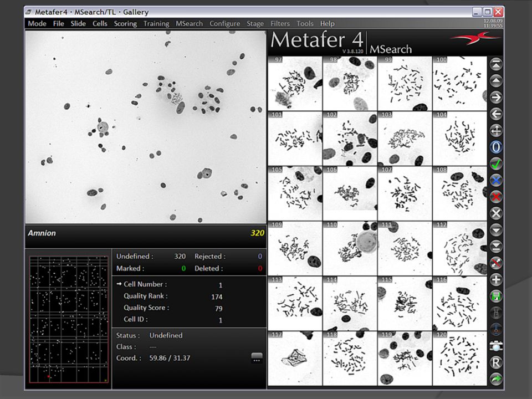
Task: Click the blue zero icon
Action: [x=495, y=147]
